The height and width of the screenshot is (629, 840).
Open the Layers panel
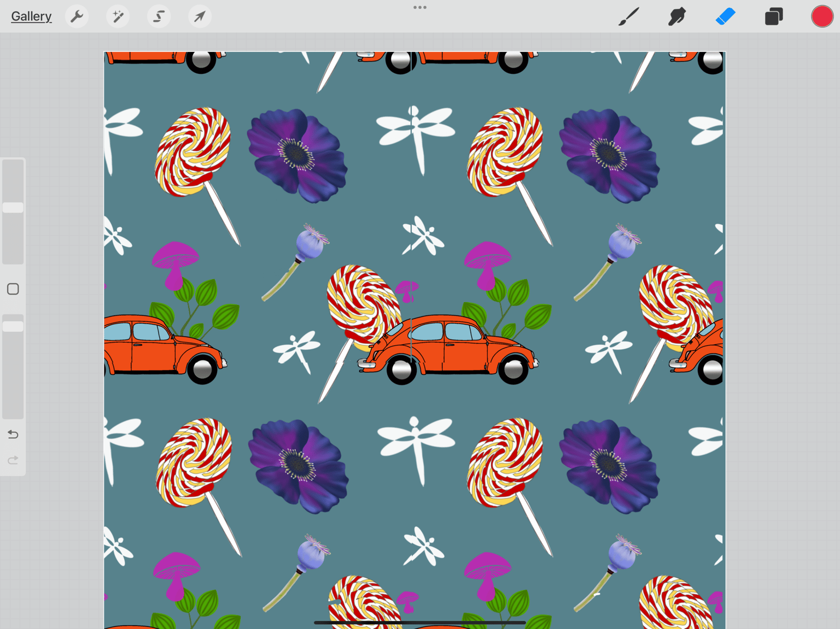click(773, 16)
